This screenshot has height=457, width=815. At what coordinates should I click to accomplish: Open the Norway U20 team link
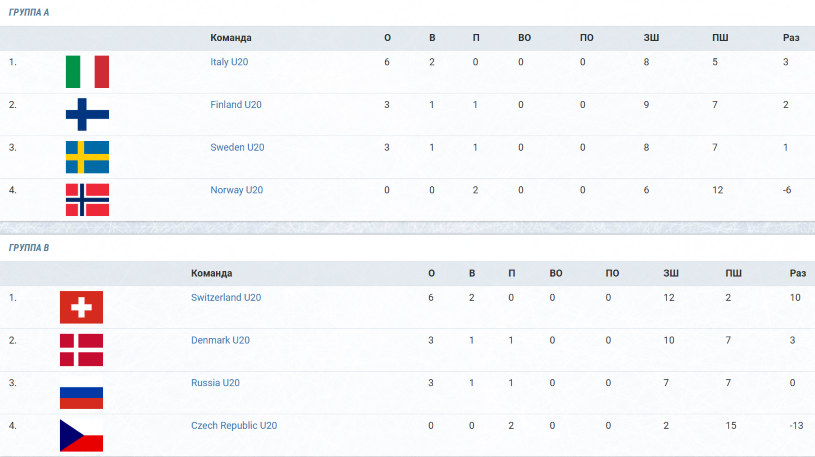236,190
